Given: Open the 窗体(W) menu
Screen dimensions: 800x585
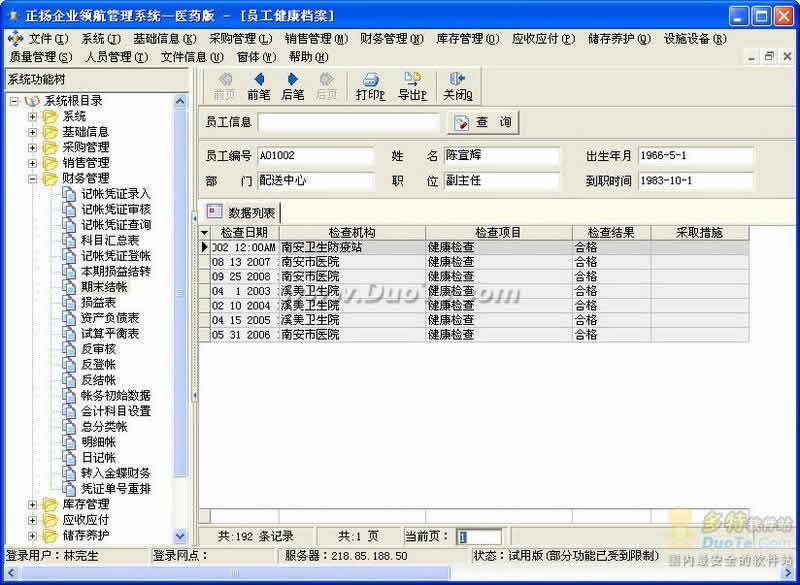Looking at the screenshot, I should pyautogui.click(x=256, y=57).
